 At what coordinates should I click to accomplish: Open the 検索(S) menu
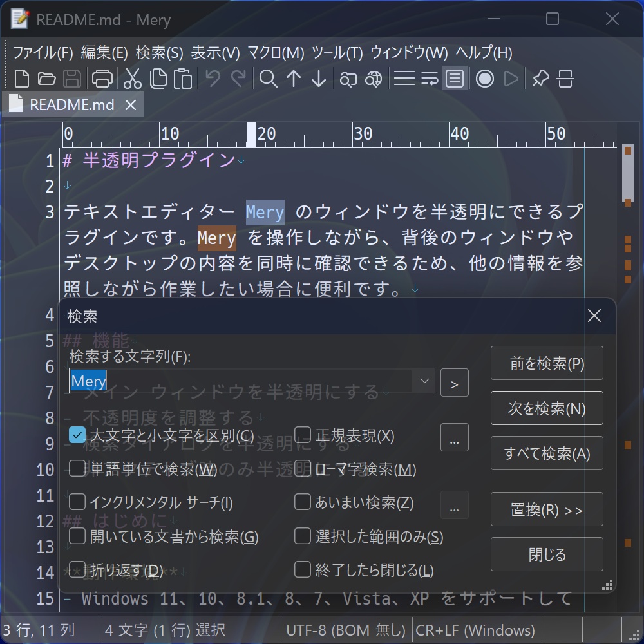(x=159, y=53)
